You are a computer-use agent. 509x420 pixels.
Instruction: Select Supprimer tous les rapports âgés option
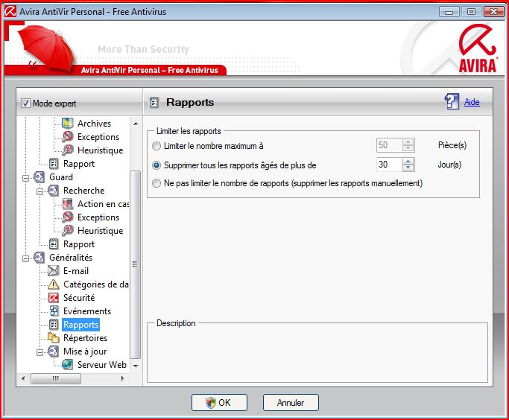tap(157, 165)
